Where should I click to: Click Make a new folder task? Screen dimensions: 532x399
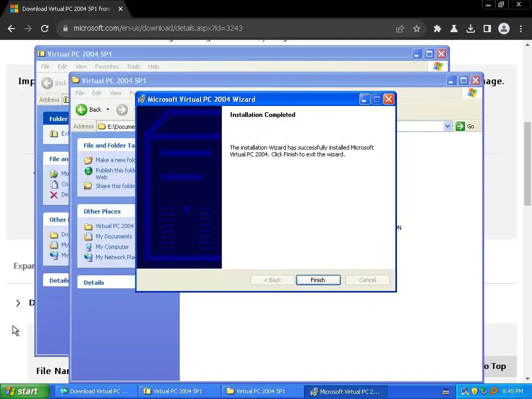[115, 160]
